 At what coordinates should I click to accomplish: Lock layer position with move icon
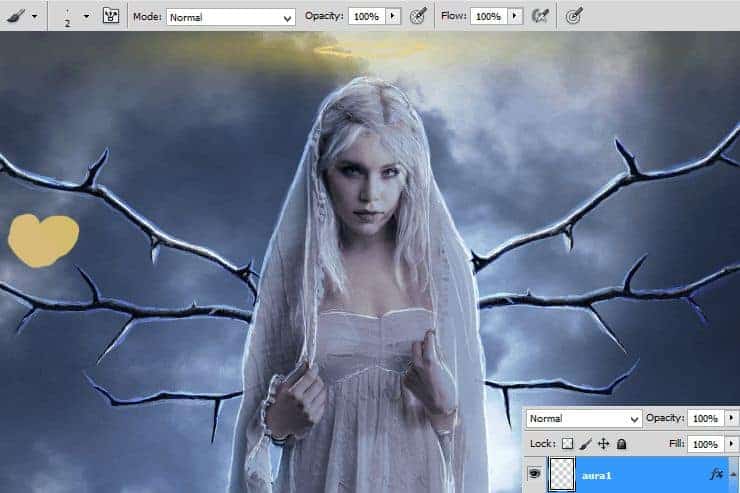(x=603, y=443)
